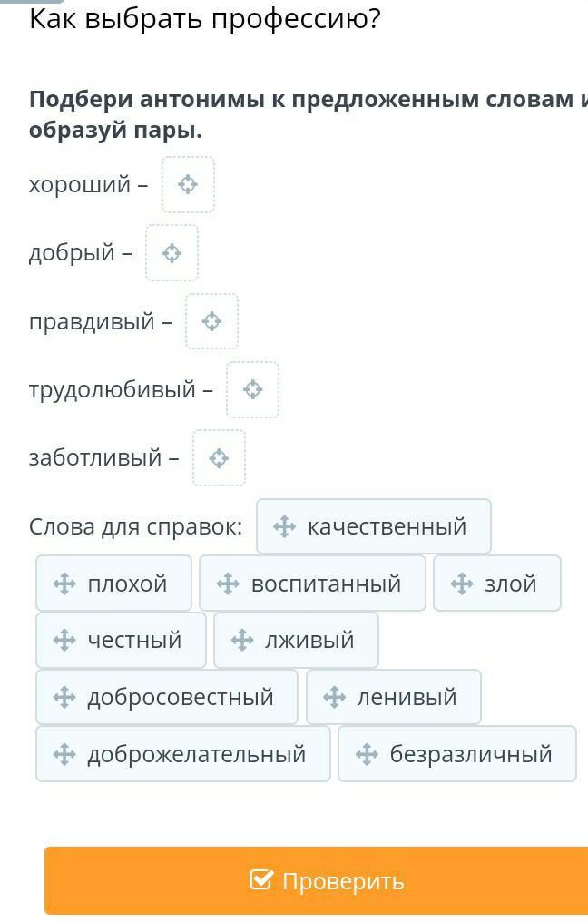Image resolution: width=588 pixels, height=922 pixels.
Task: Click checkmark icon on Проверить button
Action: (x=261, y=880)
